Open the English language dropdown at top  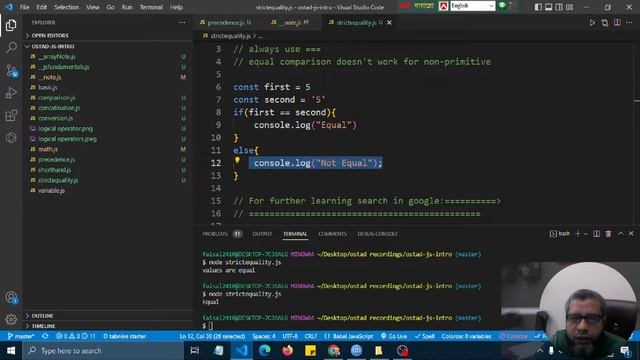(x=473, y=6)
